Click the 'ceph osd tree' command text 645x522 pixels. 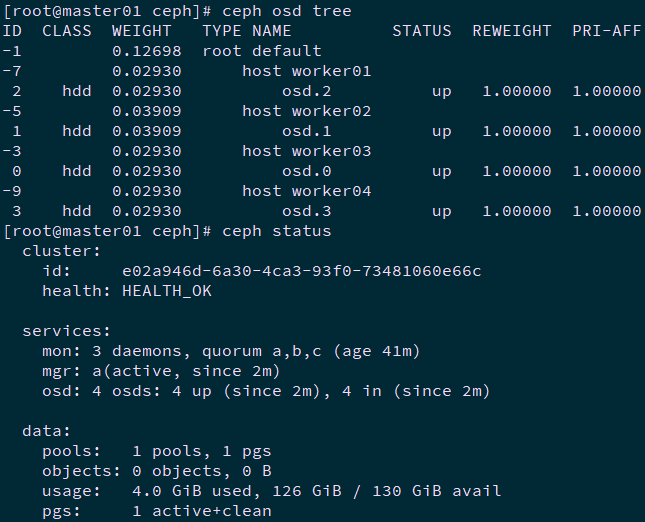[286, 11]
